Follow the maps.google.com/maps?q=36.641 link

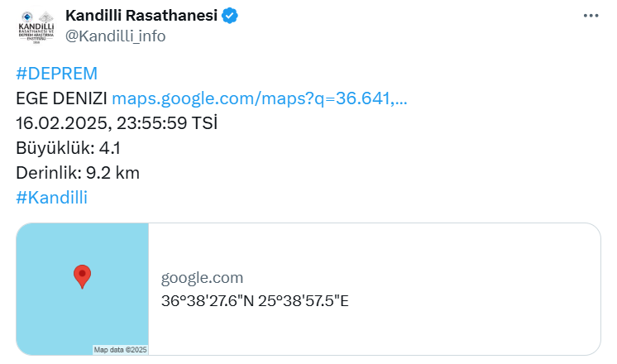260,98
